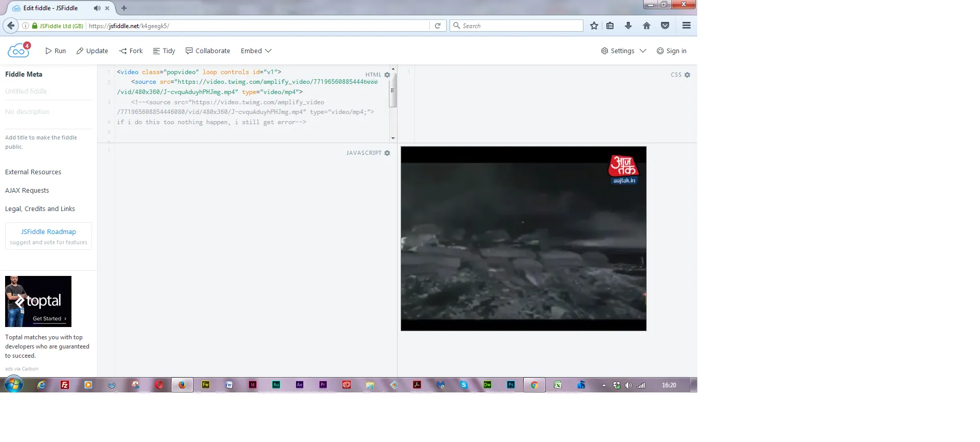Click the Run button
The image size is (980, 442).
click(56, 51)
